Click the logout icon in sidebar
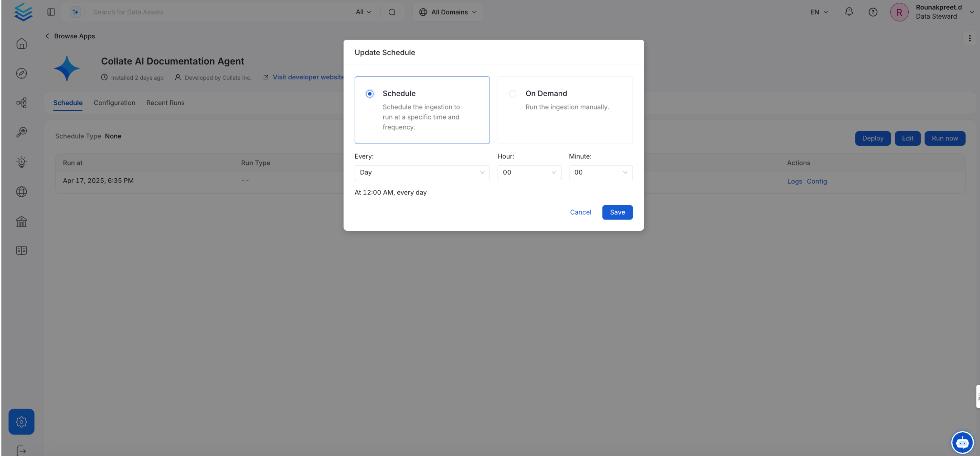 [x=21, y=451]
